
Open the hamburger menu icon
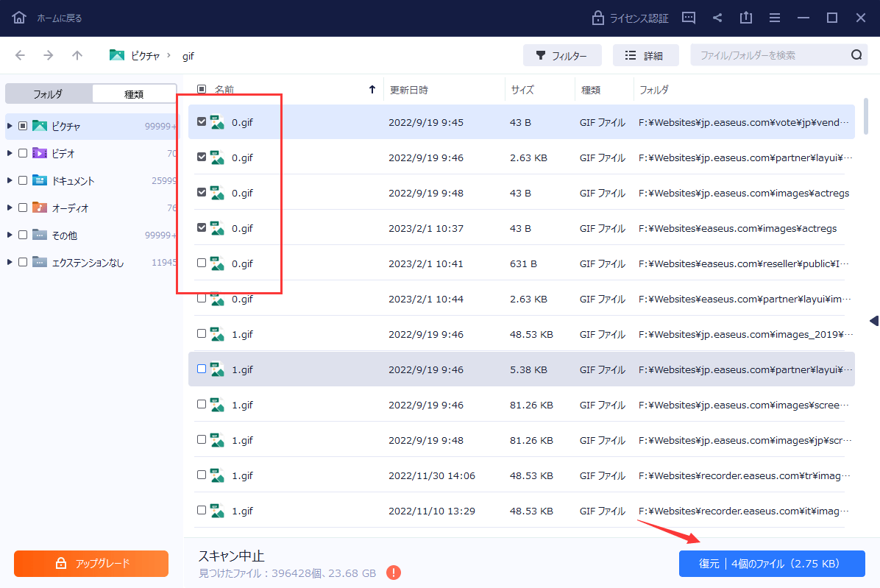[775, 18]
